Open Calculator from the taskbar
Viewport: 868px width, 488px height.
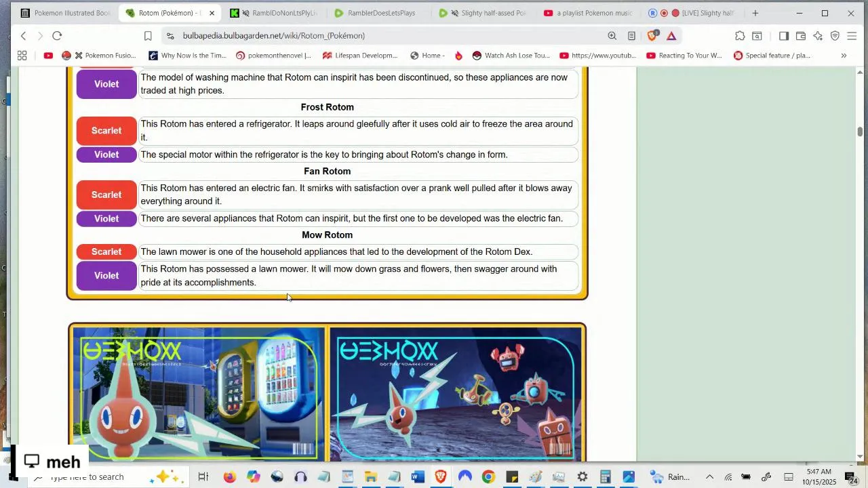point(606,477)
